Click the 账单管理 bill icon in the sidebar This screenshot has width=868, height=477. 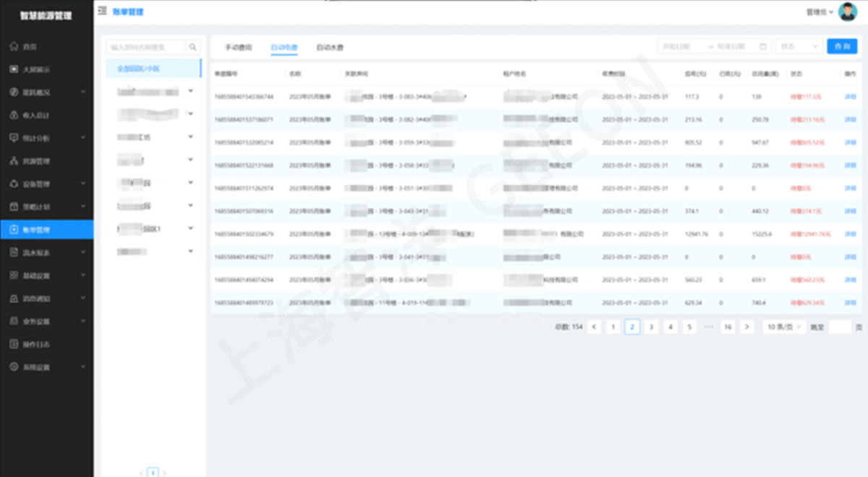click(x=14, y=230)
